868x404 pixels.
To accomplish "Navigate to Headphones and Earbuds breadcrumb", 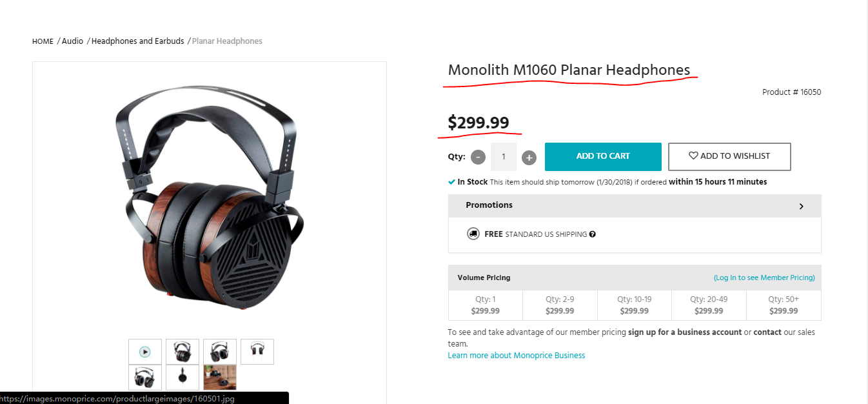I will tap(137, 41).
